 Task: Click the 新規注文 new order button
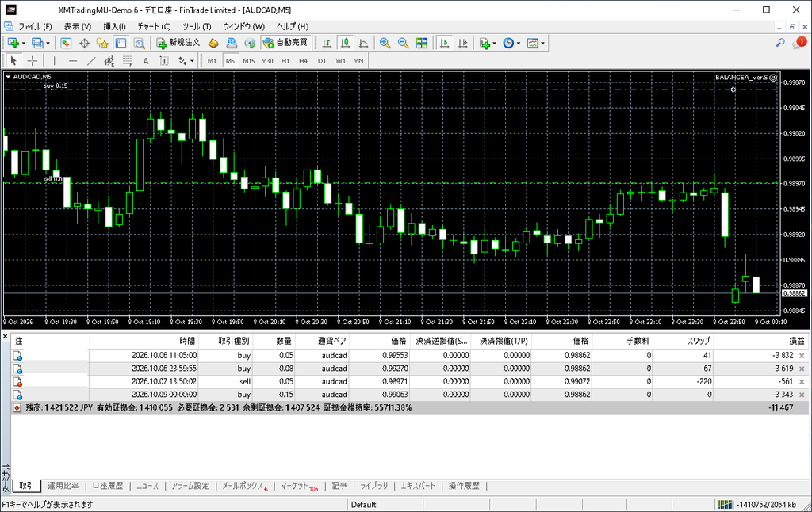[x=178, y=43]
